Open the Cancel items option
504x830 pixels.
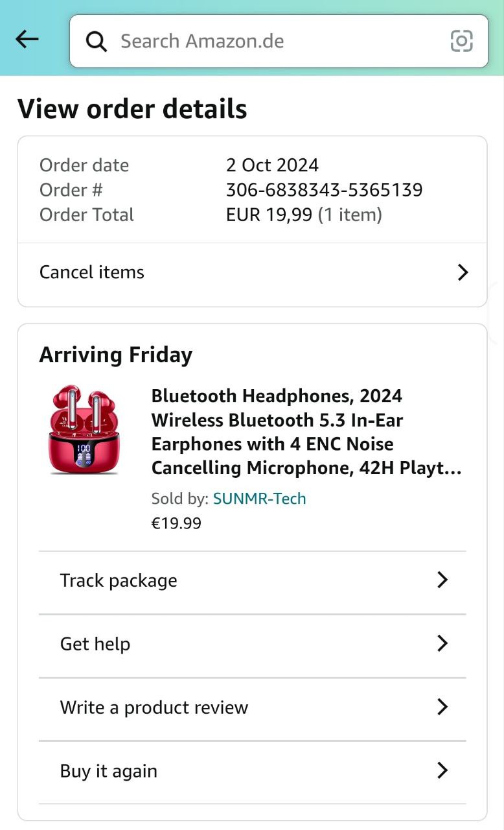pos(92,272)
